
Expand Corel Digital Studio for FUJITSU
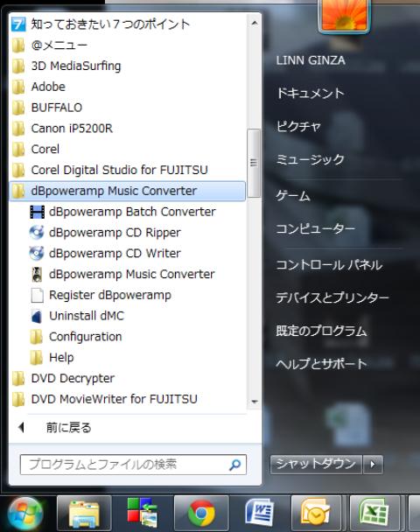click(127, 170)
